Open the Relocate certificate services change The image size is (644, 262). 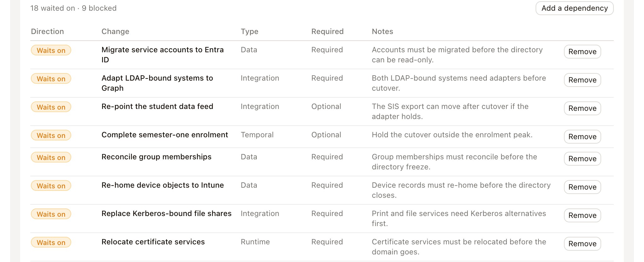153,242
